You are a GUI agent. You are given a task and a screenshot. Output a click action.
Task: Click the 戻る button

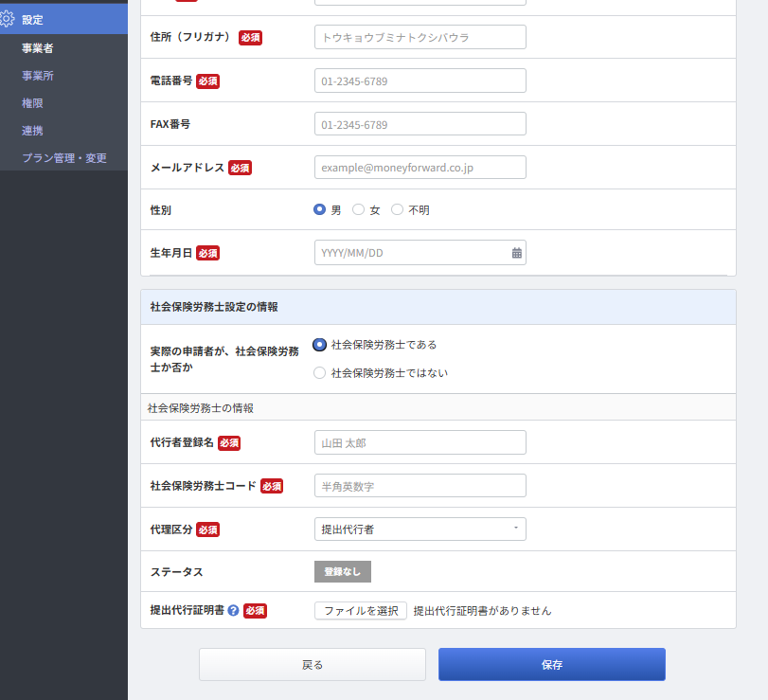[312, 665]
